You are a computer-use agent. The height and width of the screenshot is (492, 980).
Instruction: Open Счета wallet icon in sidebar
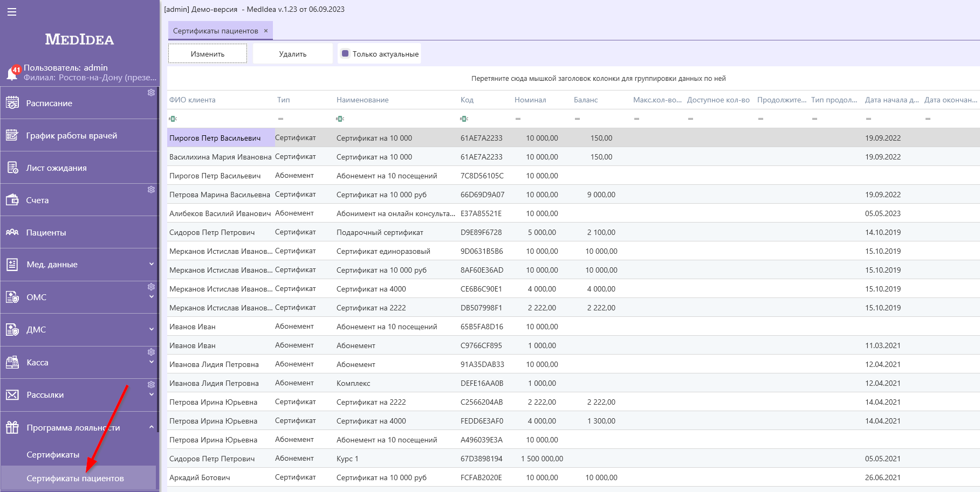click(12, 200)
